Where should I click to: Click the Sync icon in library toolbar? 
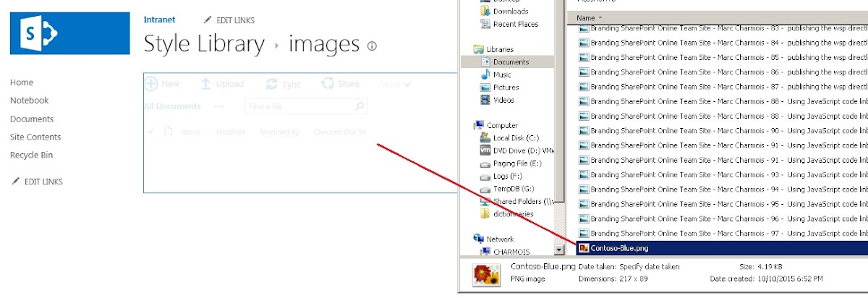click(271, 84)
